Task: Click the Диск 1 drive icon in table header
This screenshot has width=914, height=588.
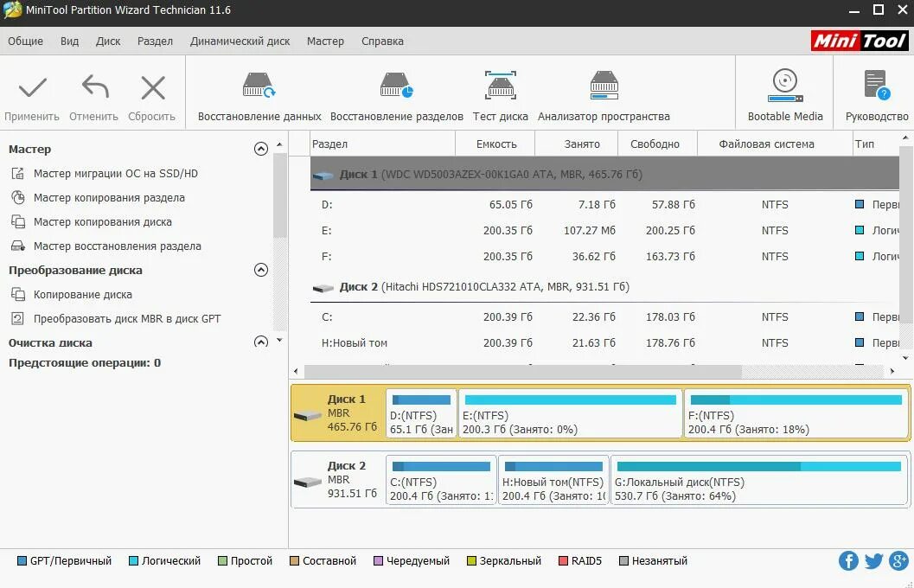Action: click(x=323, y=175)
